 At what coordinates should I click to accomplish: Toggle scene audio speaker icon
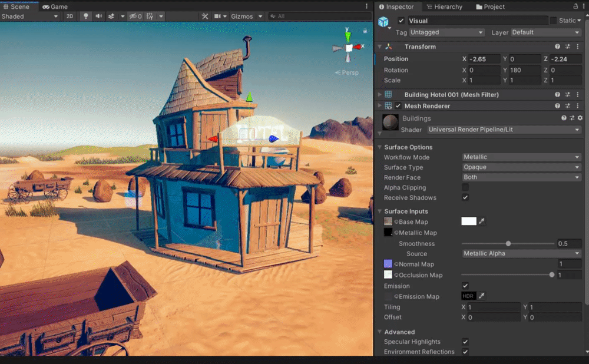pos(98,16)
